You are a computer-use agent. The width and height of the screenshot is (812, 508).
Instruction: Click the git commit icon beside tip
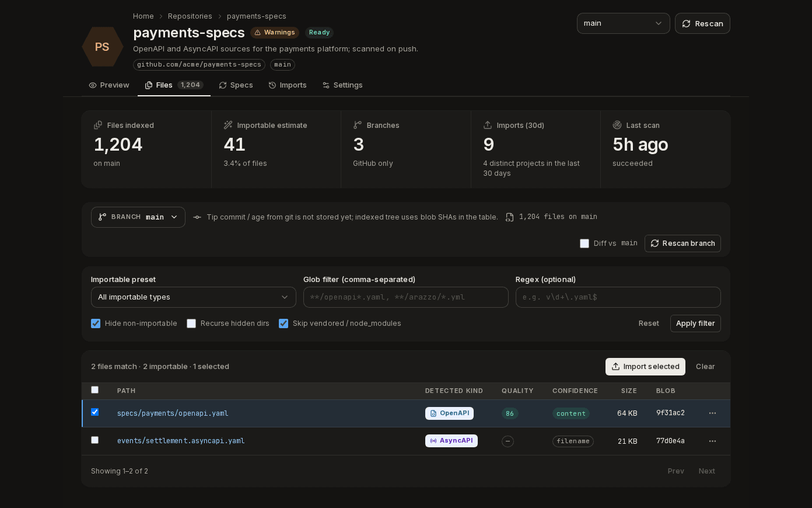[x=197, y=217]
